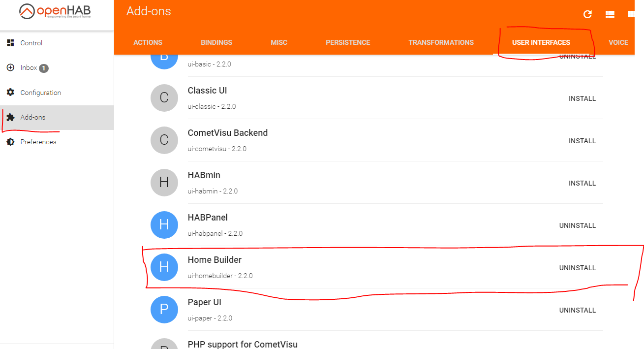The image size is (644, 349).
Task: Install the CometVisu Backend add-on
Action: click(582, 141)
